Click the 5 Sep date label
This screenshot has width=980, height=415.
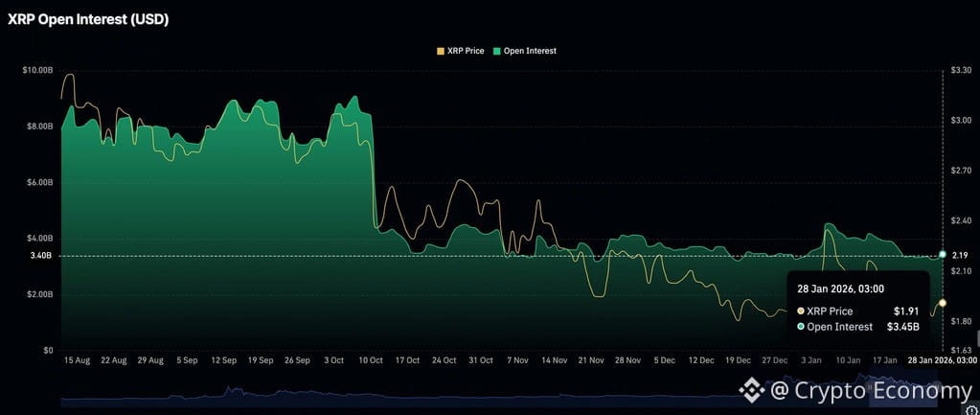(187, 361)
